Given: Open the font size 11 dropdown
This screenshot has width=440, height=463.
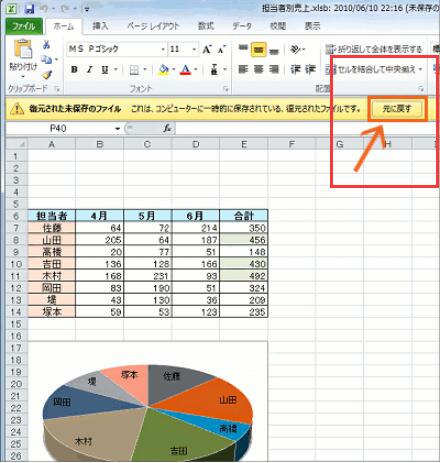Looking at the screenshot, I should [194, 50].
